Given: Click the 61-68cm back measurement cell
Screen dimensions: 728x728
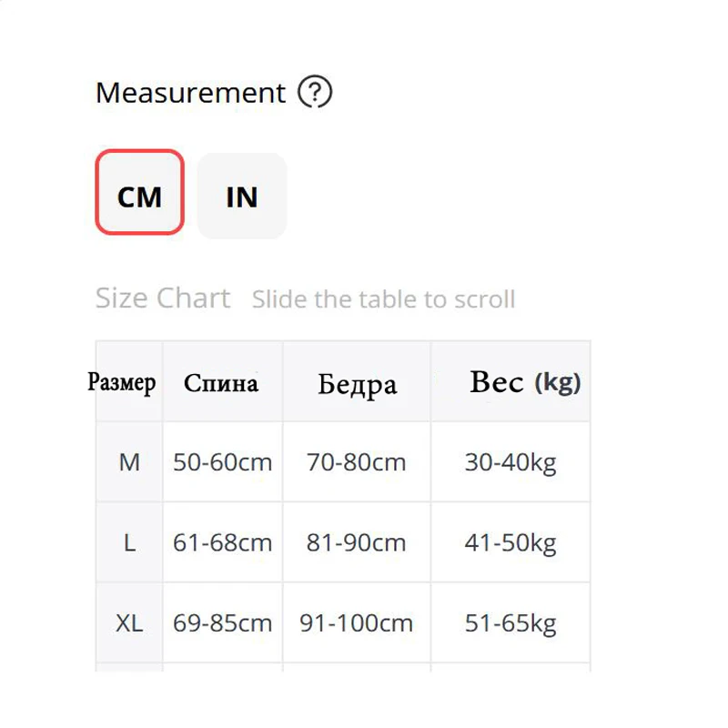Looking at the screenshot, I should pos(223,543).
